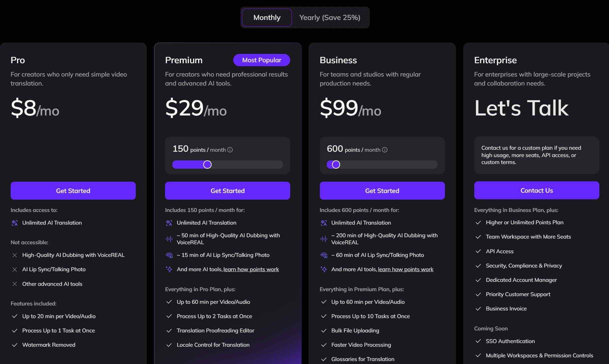609x364 pixels.
Task: Click info icon beside 600 points/month
Action: [385, 150]
